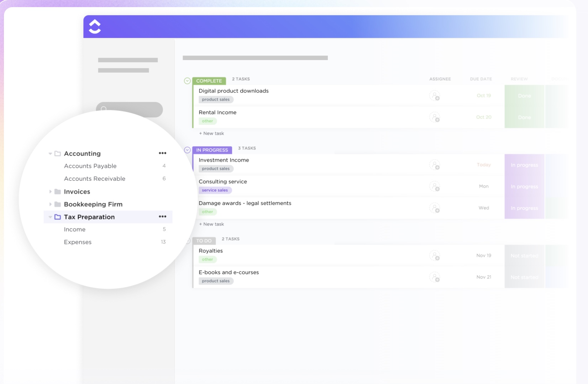Click assignee icon for Consulting service

coord(435,186)
